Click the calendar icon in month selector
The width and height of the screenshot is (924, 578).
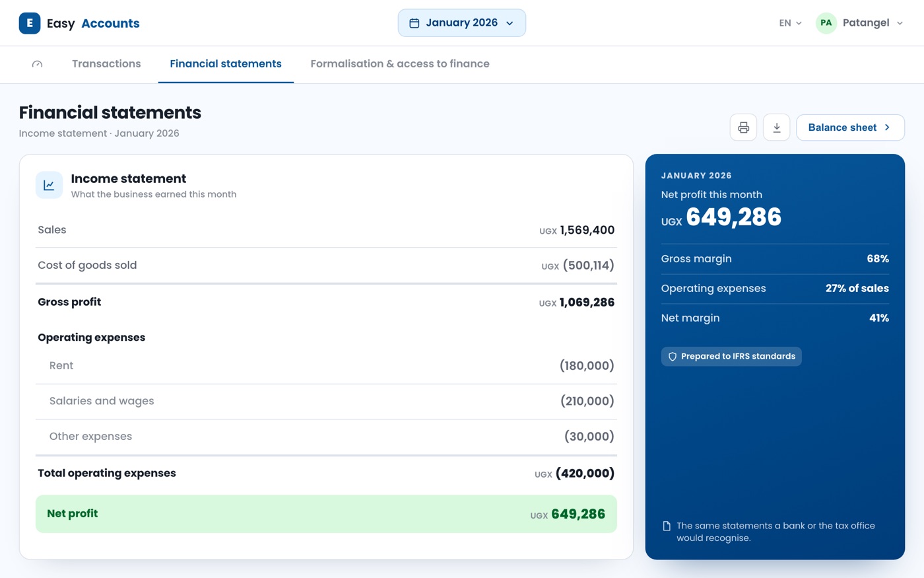point(414,23)
